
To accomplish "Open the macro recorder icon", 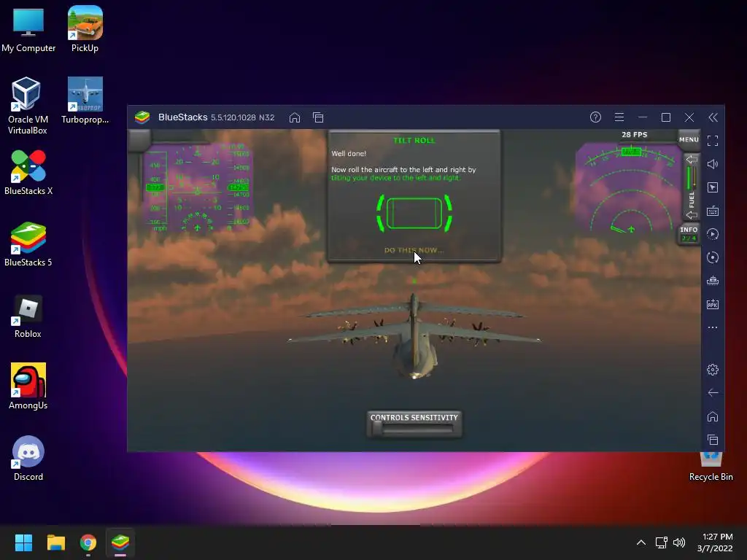I will point(712,234).
